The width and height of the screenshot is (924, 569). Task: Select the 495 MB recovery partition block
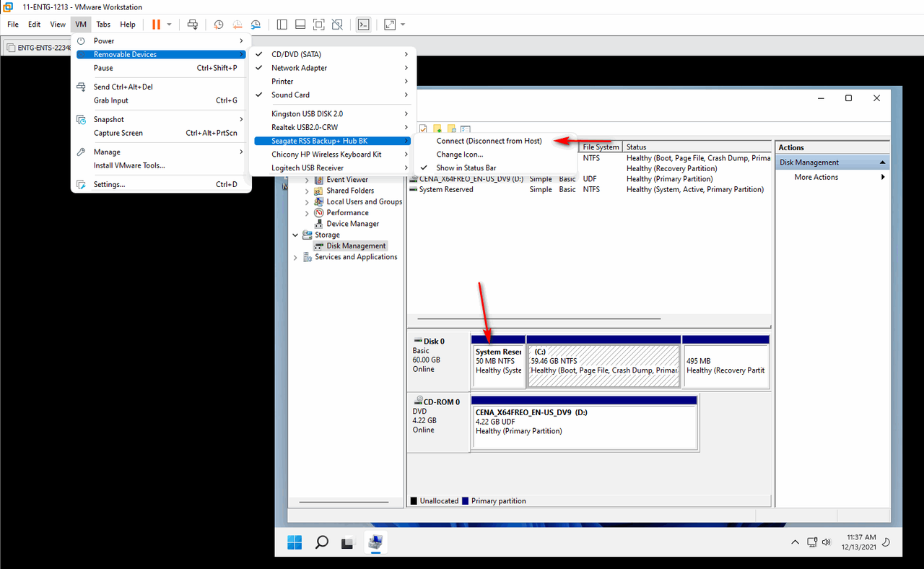point(725,361)
